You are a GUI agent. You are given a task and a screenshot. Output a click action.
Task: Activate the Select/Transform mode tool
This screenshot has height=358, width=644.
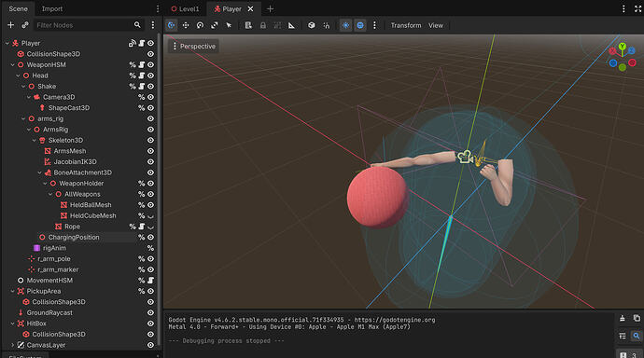click(x=172, y=25)
